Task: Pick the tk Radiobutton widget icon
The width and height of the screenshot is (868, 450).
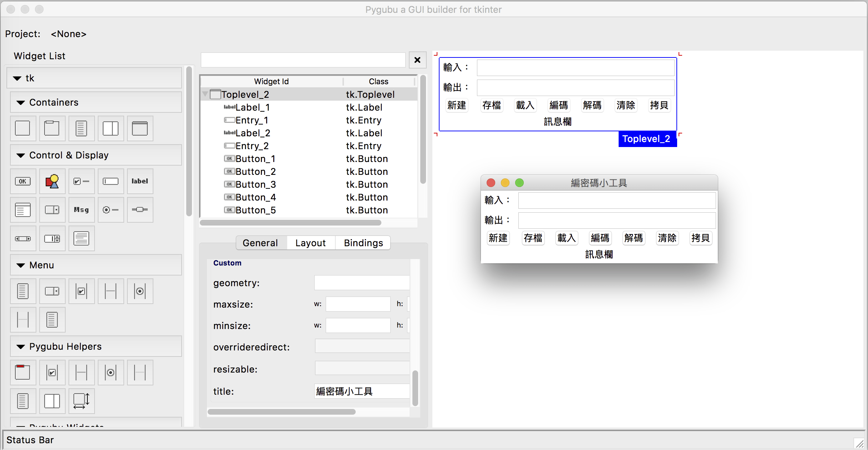Action: click(x=111, y=210)
